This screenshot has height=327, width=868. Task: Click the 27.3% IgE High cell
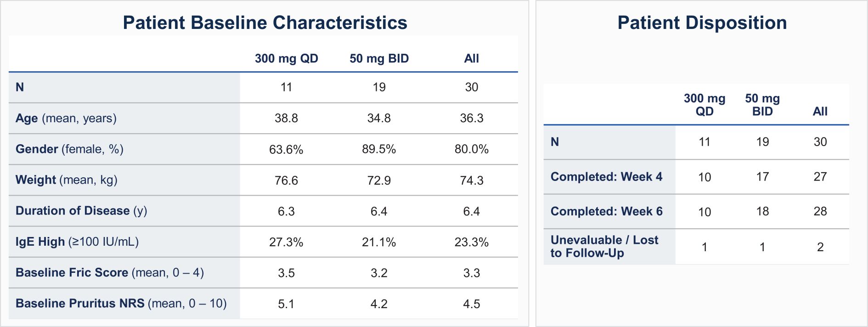tap(286, 242)
